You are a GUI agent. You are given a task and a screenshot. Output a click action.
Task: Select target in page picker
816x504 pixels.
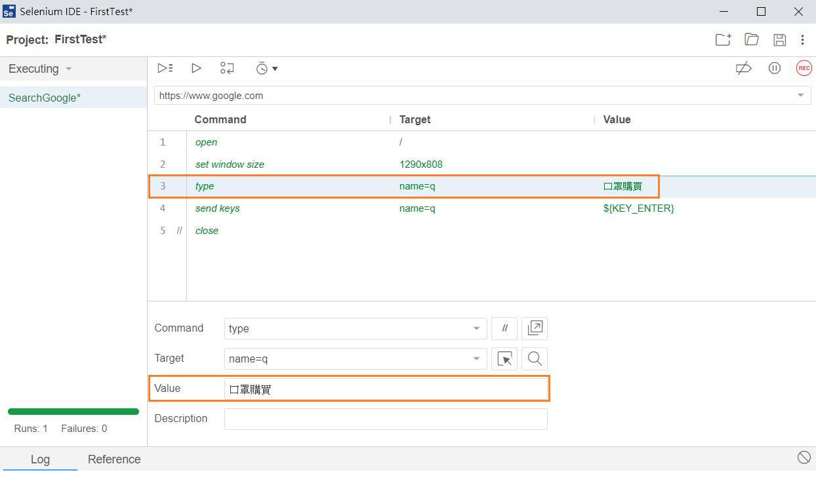504,359
